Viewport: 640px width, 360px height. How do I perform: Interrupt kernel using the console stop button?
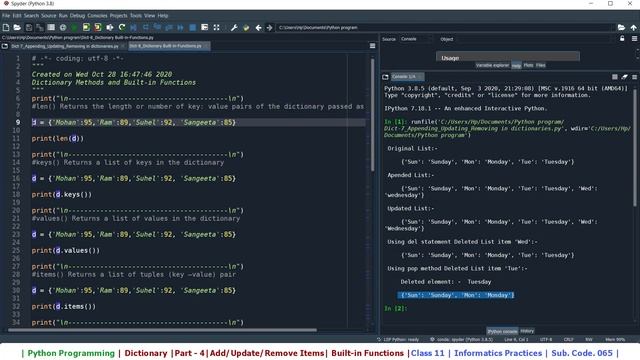615,77
